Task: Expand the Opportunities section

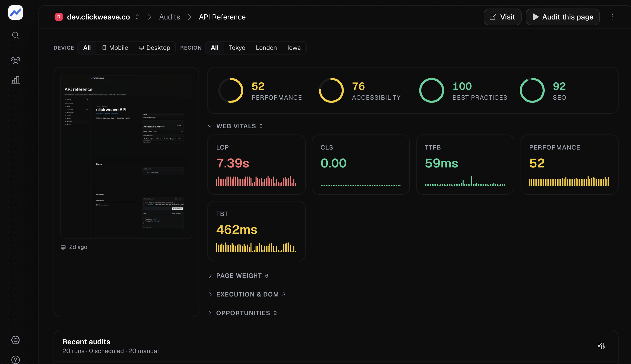Action: pos(242,313)
